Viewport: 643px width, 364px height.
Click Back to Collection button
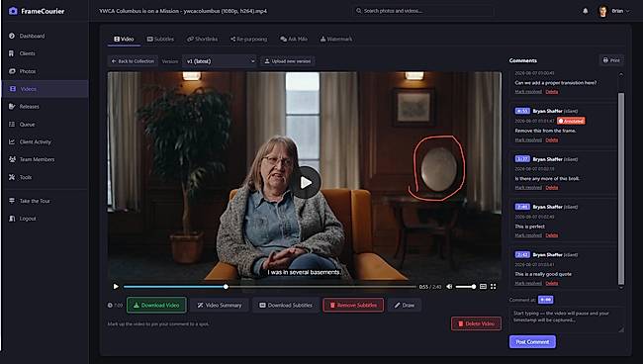[133, 61]
